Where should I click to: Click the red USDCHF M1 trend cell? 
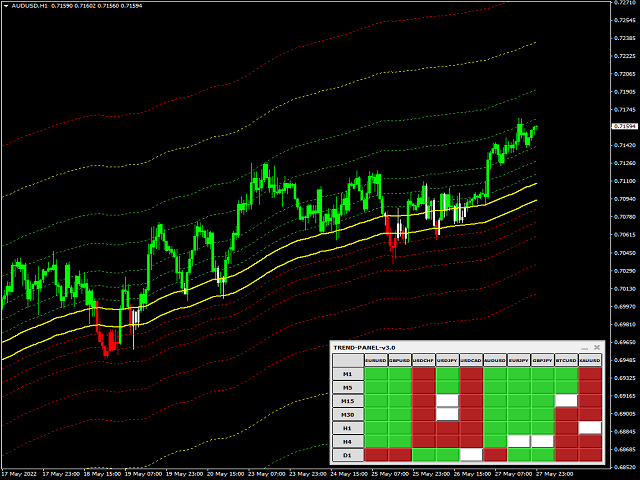pyautogui.click(x=423, y=374)
